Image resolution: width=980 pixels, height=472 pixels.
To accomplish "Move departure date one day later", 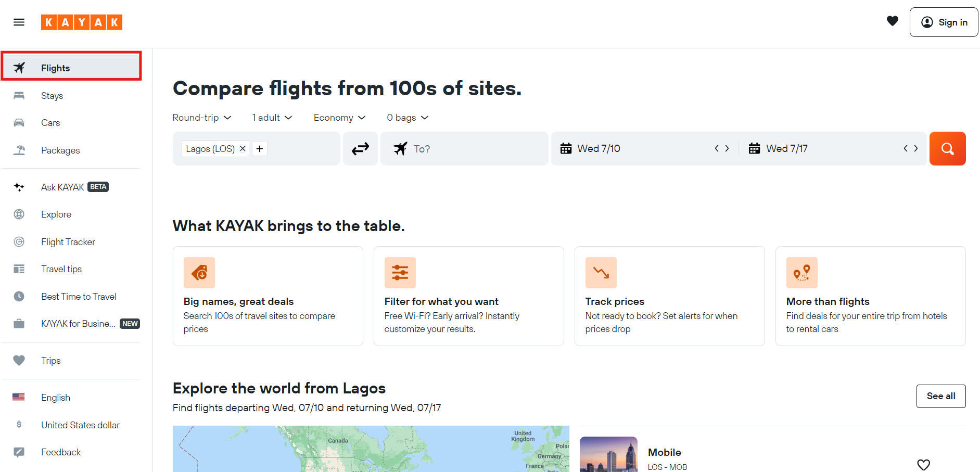I will tap(728, 149).
